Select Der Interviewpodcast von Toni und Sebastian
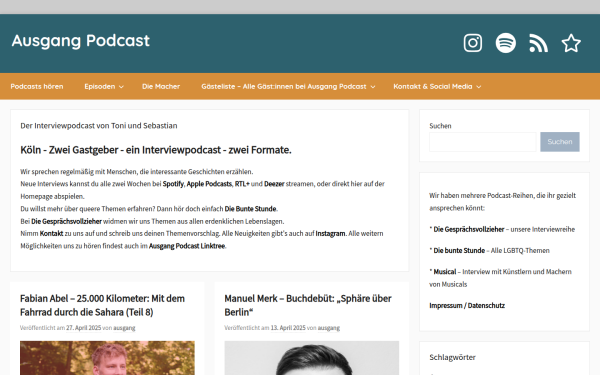 [x=99, y=126]
